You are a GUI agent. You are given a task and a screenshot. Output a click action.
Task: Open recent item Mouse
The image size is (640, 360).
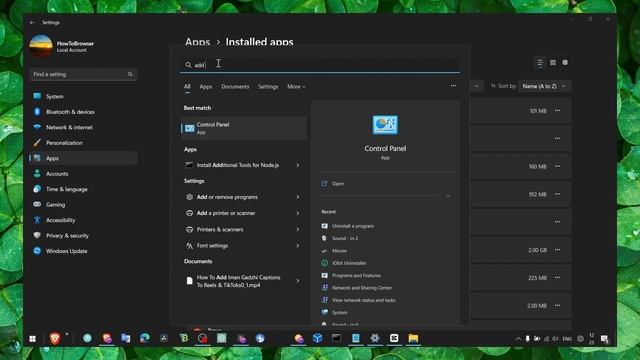click(x=339, y=251)
